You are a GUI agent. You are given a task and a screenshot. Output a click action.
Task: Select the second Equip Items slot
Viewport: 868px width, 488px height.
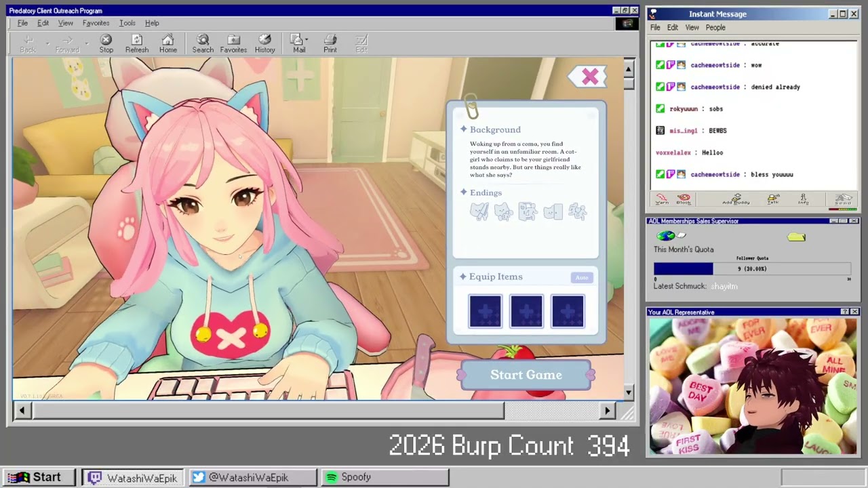527,312
